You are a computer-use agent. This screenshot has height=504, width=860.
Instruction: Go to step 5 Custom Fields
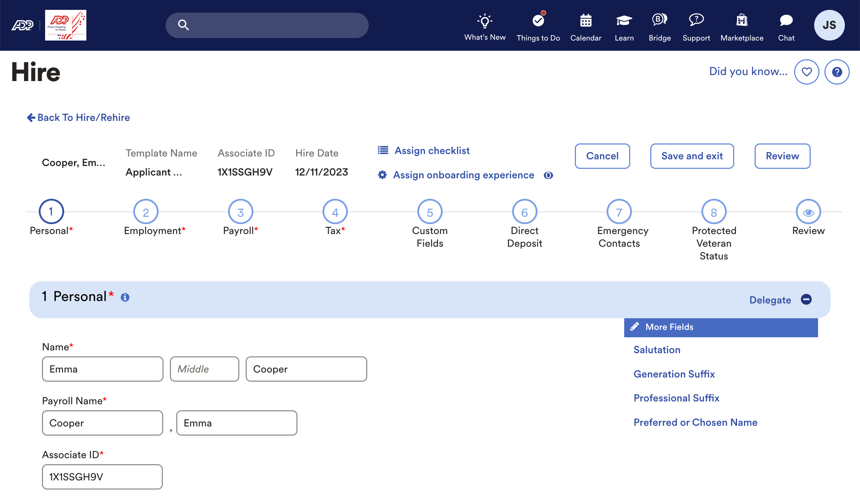pyautogui.click(x=430, y=212)
